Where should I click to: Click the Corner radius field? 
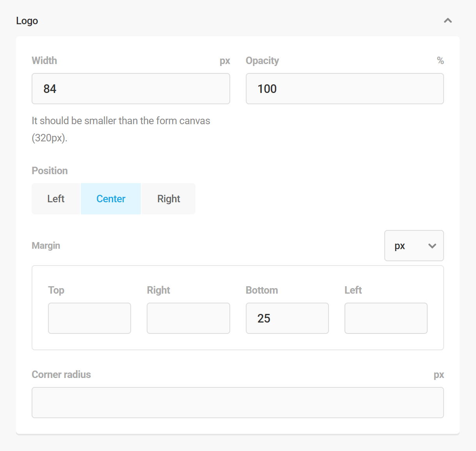pos(238,403)
